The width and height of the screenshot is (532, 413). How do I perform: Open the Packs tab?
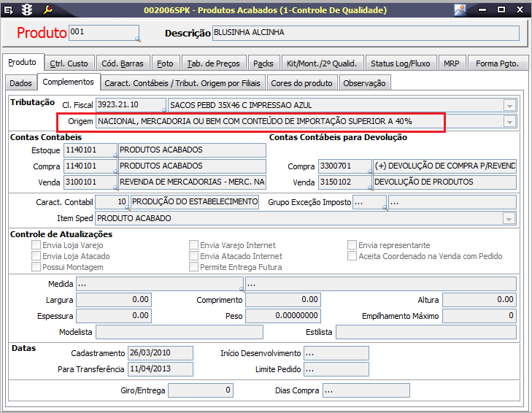(263, 63)
